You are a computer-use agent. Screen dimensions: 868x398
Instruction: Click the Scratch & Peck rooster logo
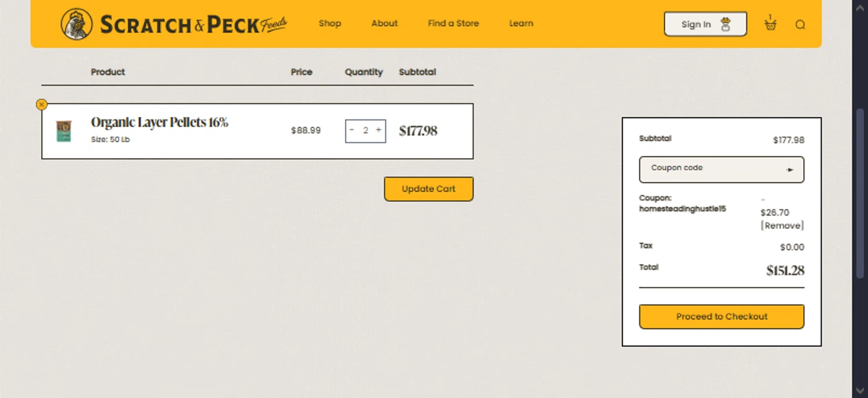tap(76, 24)
